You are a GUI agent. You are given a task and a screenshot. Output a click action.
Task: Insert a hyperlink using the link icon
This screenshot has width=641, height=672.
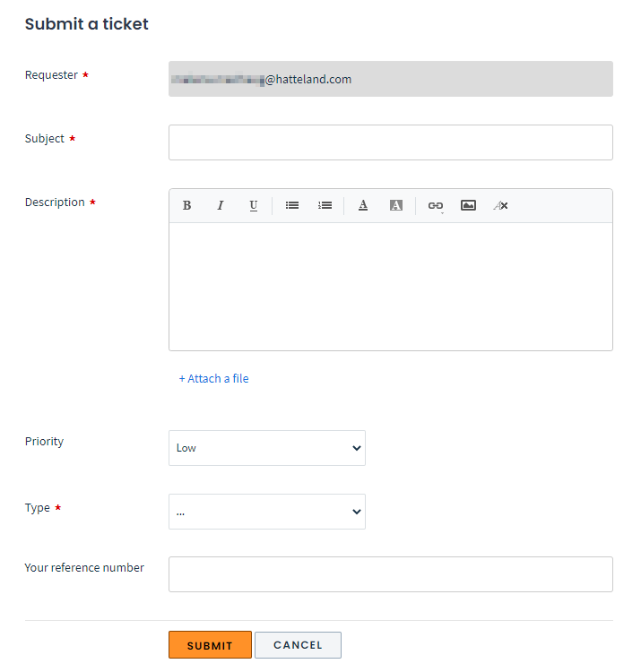[436, 205]
